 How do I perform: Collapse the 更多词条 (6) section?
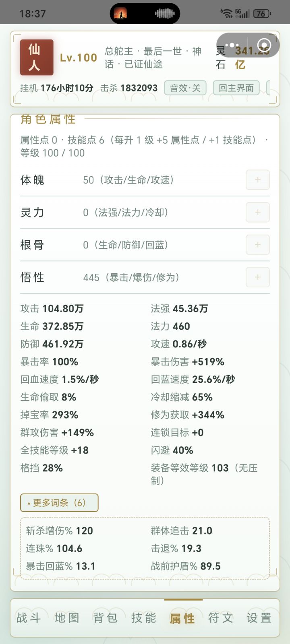click(59, 503)
